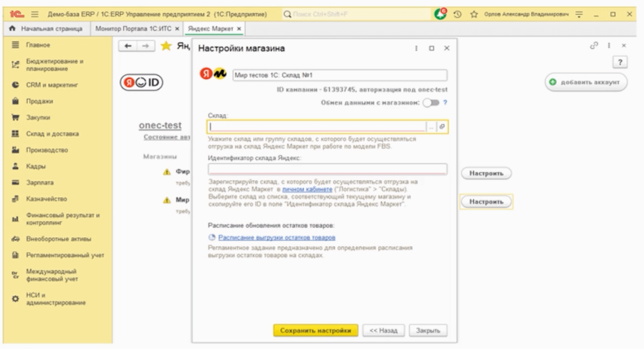Click the upper Настроить button
The width and height of the screenshot is (644, 349).
(486, 173)
